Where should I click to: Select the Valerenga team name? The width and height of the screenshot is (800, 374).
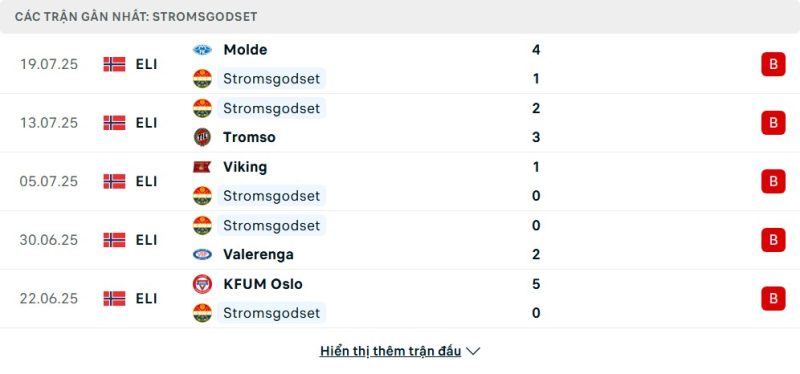[258, 254]
